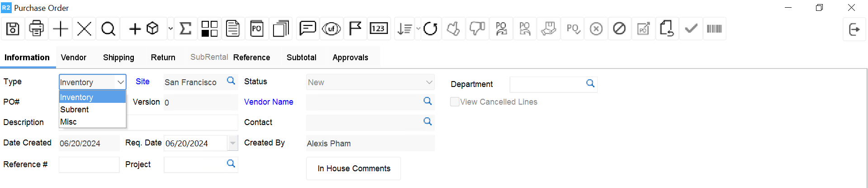This screenshot has width=868, height=188.
Task: Click the circular refresh arrow icon
Action: coord(430,29)
